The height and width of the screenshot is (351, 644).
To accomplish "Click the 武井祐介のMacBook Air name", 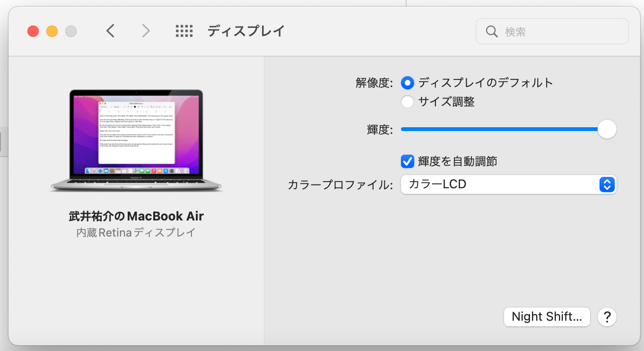I will (x=136, y=216).
